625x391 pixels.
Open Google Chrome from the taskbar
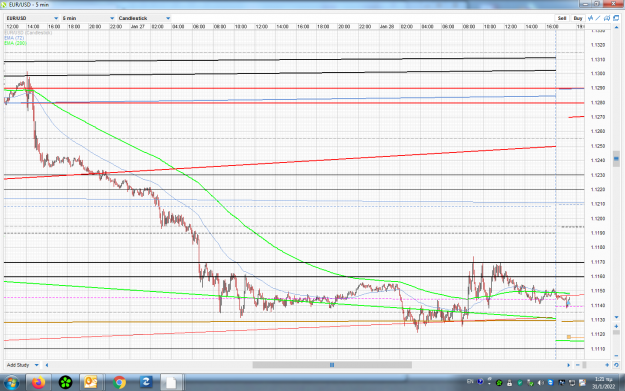click(119, 383)
